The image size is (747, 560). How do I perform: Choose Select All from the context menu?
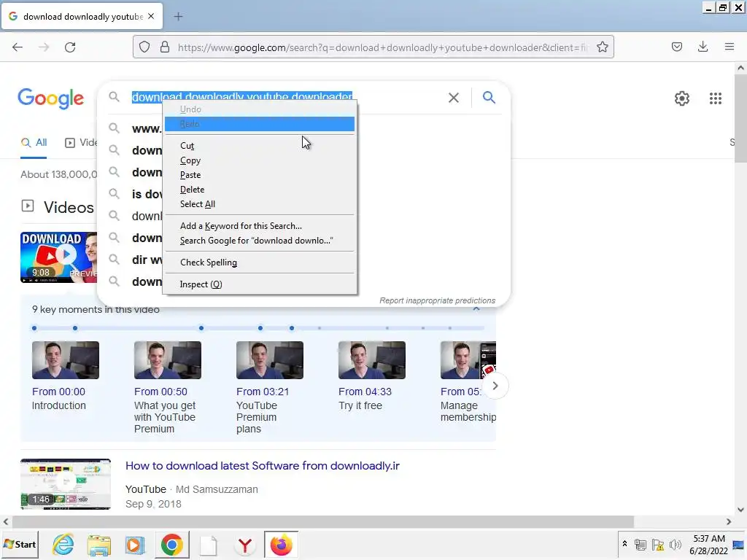click(260, 204)
